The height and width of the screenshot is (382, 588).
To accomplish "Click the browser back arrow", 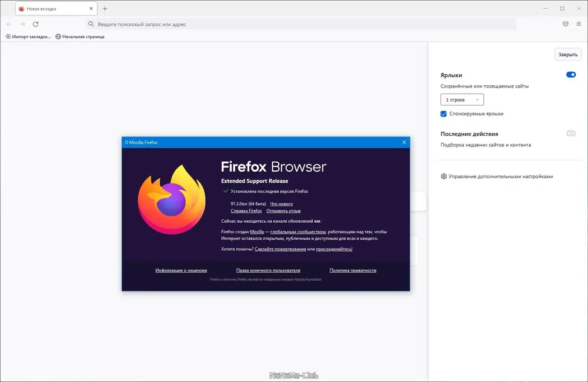I will pos(9,24).
